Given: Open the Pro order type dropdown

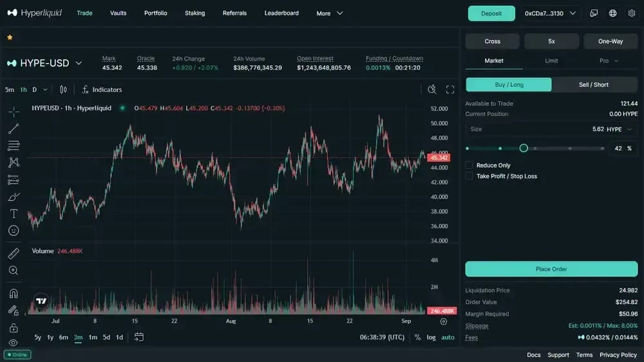Looking at the screenshot, I should coord(609,61).
